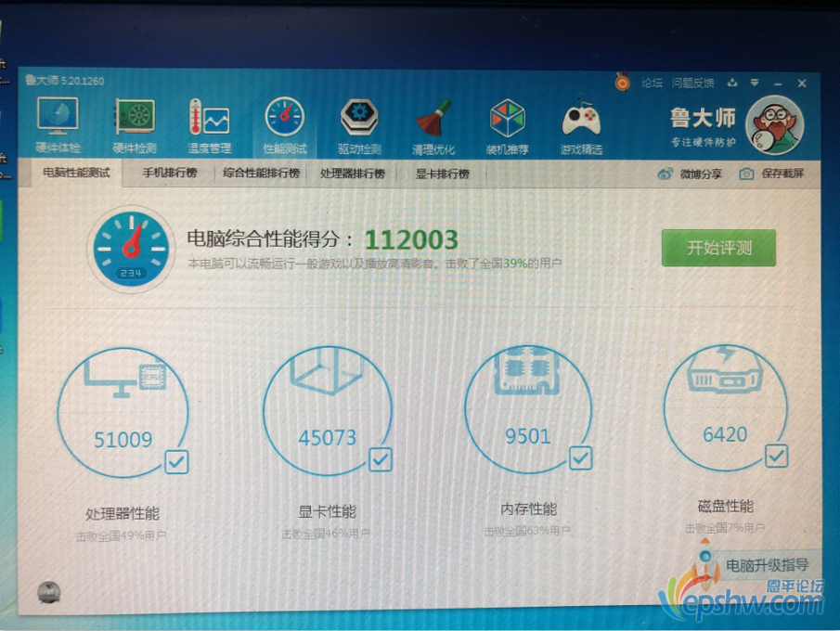The width and height of the screenshot is (840, 631).
Task: Close the 鲁大师 window
Action: (801, 83)
